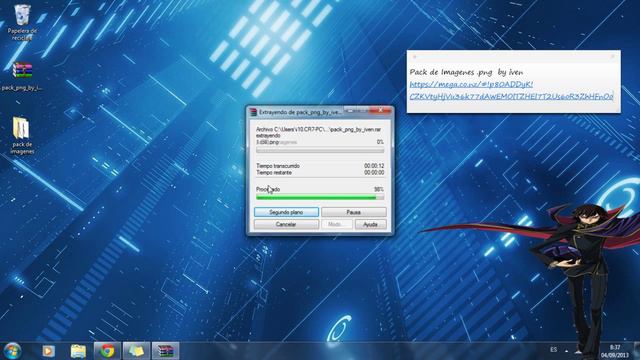Click the WinRAR icon in dialog title bar
The image size is (640, 360).
point(253,112)
